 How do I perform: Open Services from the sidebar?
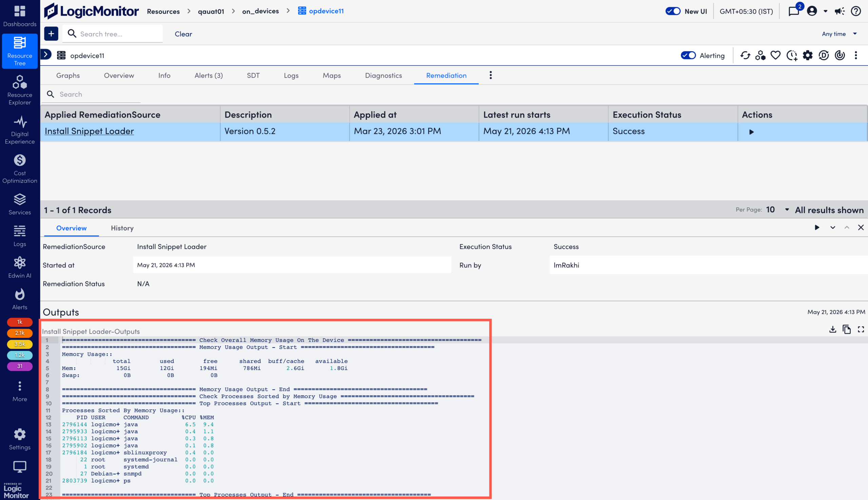tap(20, 204)
